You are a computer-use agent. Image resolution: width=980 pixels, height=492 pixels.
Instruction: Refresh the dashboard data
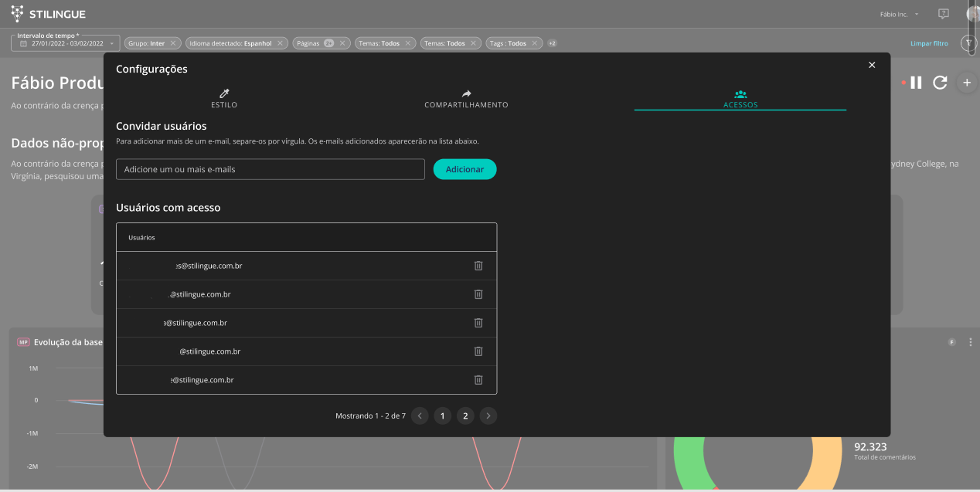(x=940, y=83)
